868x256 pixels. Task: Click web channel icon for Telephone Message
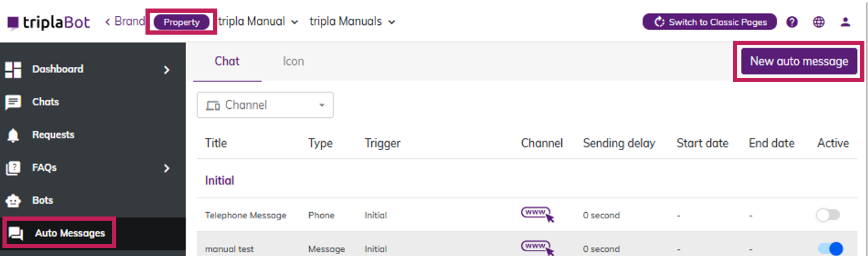[537, 215]
